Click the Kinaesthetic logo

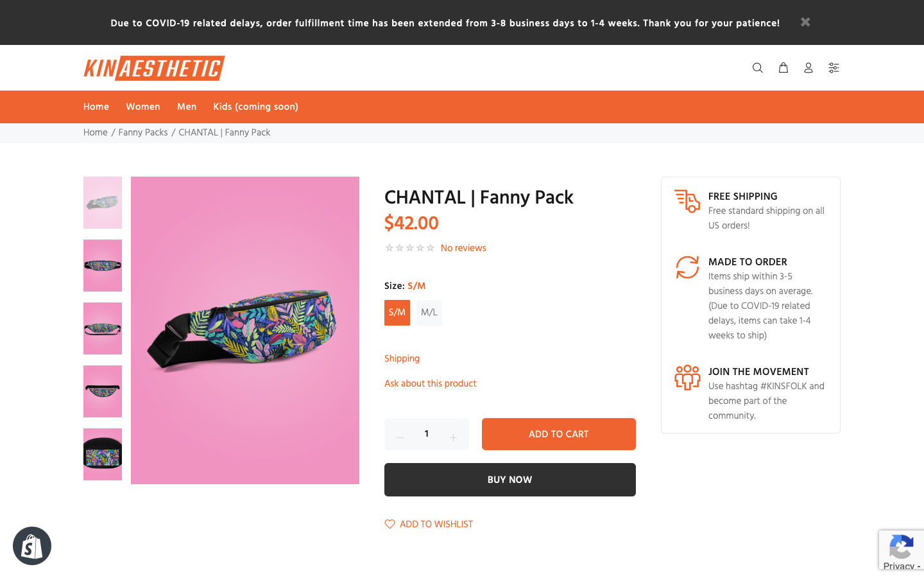154,68
